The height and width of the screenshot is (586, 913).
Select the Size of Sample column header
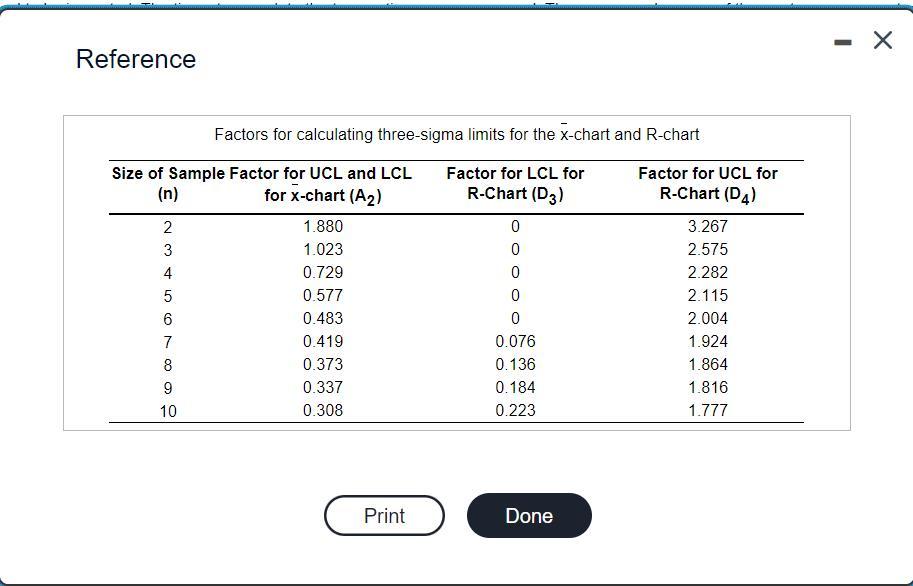pos(166,183)
